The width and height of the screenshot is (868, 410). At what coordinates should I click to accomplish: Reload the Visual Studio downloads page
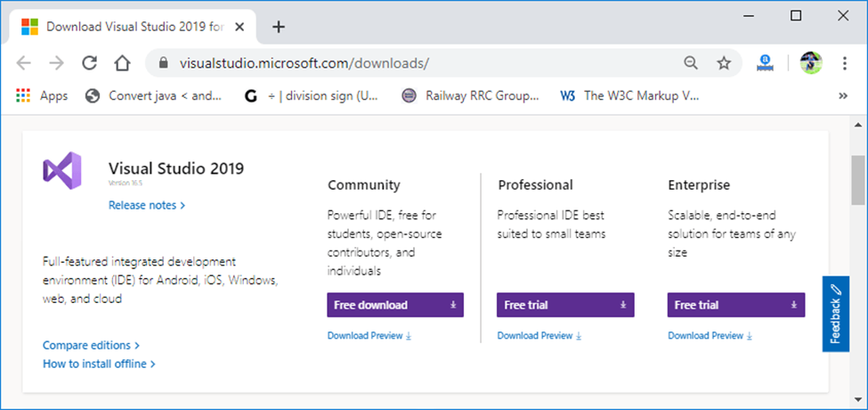(x=90, y=63)
